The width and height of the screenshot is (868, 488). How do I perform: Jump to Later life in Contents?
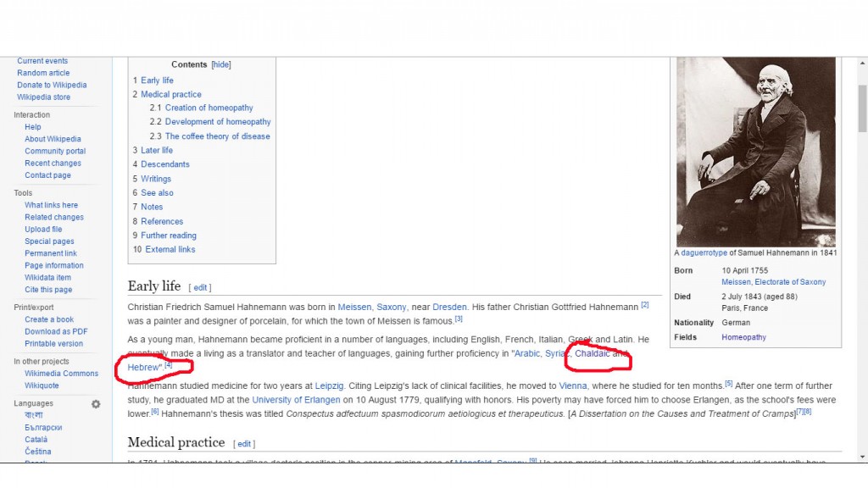click(157, 151)
